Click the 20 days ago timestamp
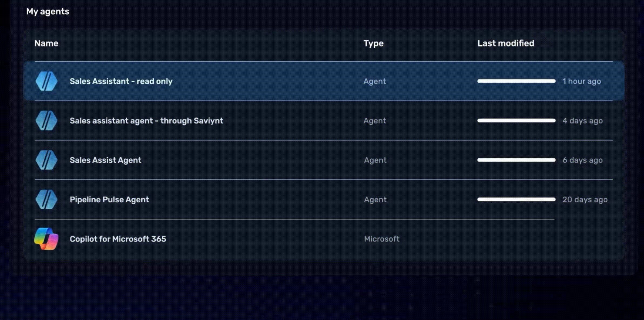This screenshot has height=320, width=644. [585, 199]
